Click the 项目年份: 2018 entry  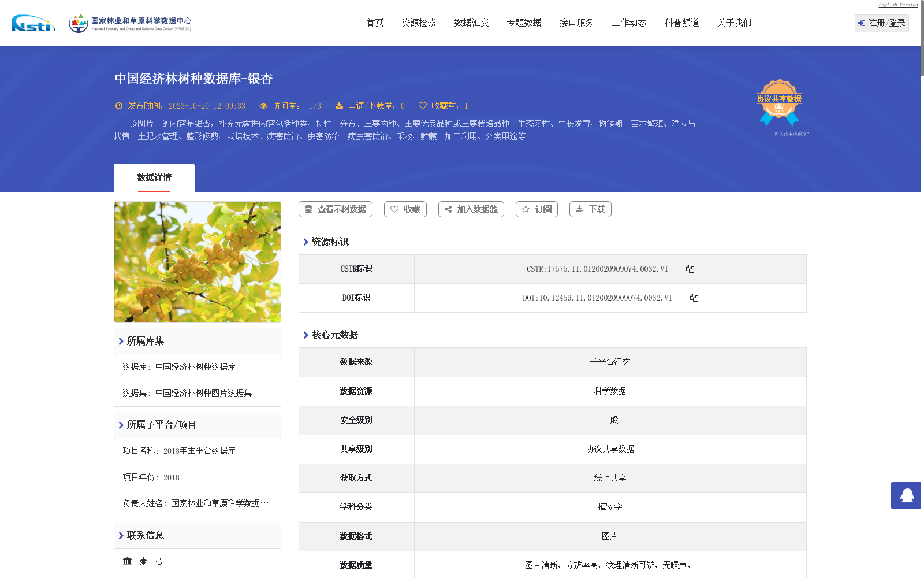click(x=151, y=477)
